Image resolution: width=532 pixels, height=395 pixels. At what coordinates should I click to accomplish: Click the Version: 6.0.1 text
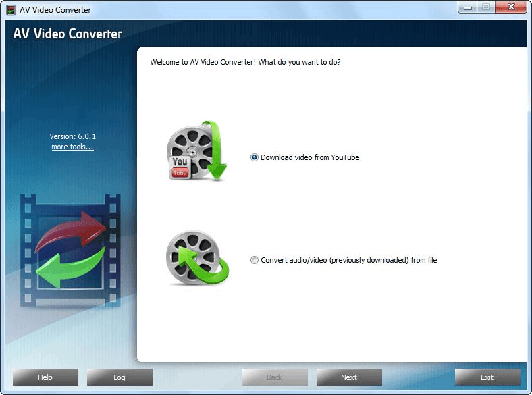(73, 136)
